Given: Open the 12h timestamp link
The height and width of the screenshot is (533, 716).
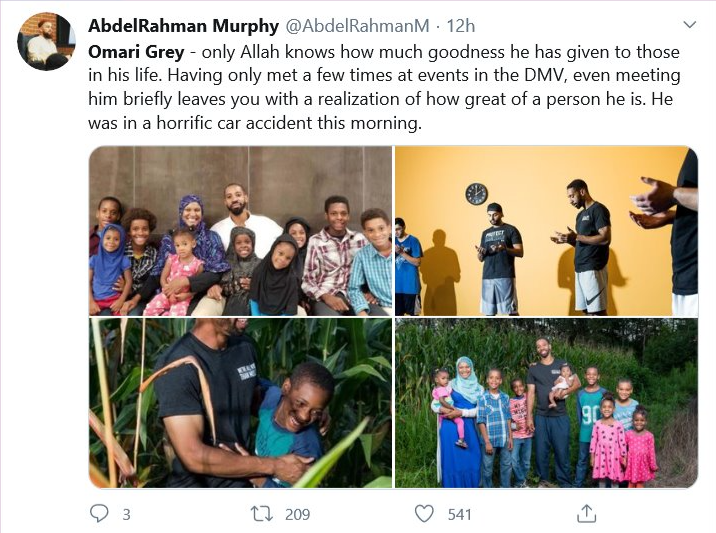Looking at the screenshot, I should (460, 26).
